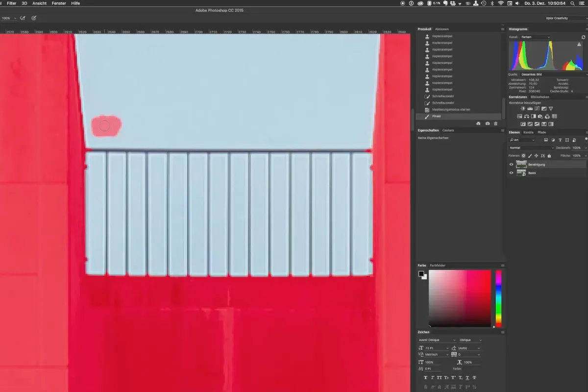This screenshot has width=588, height=392.
Task: Toggle lock position for the layer
Action: pos(535,155)
